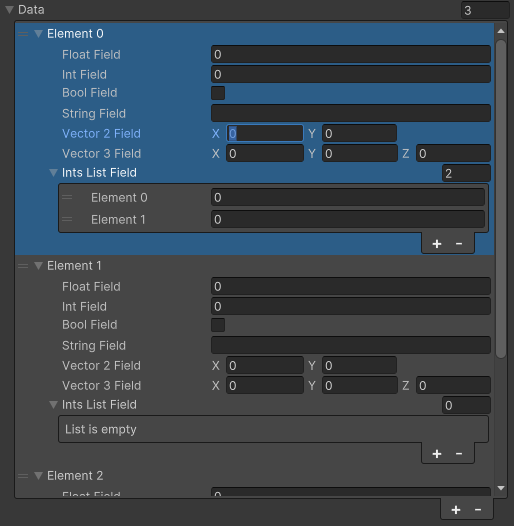The image size is (514, 526).
Task: Click the Bool Field label in Element 1
Action: pos(90,325)
